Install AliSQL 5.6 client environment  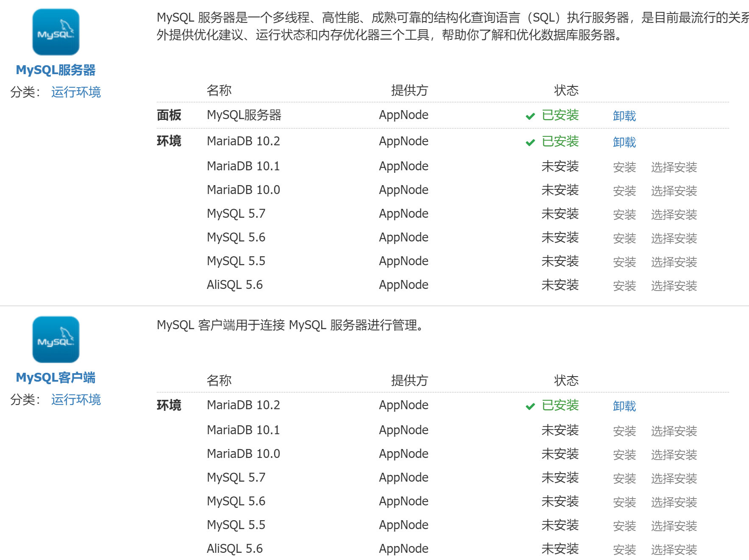pyautogui.click(x=624, y=549)
